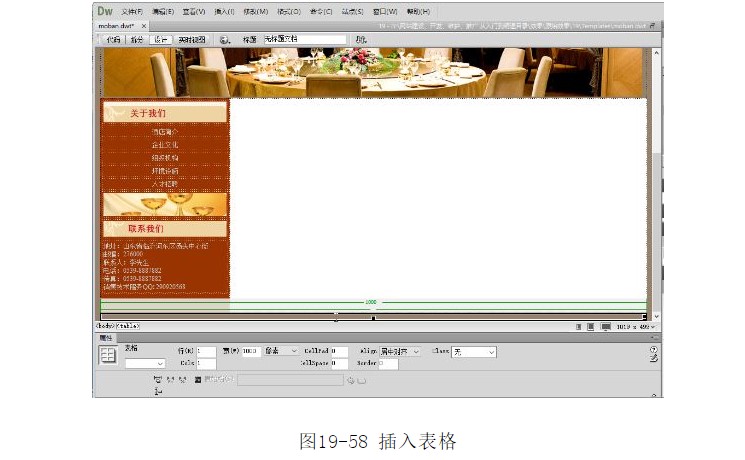745x460 pixels.
Task: Click the Dreamweaver Dw logo icon
Action: point(105,11)
